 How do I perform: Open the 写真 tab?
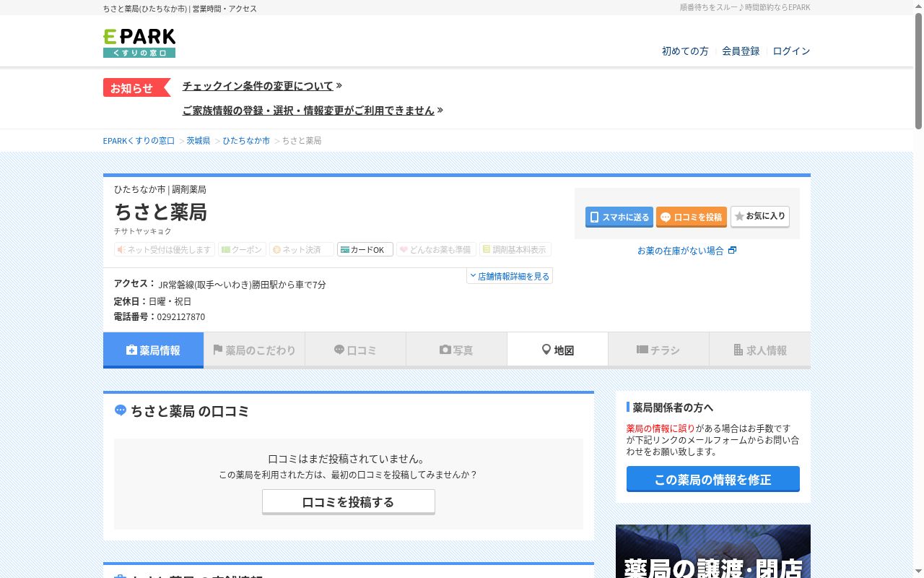point(457,350)
